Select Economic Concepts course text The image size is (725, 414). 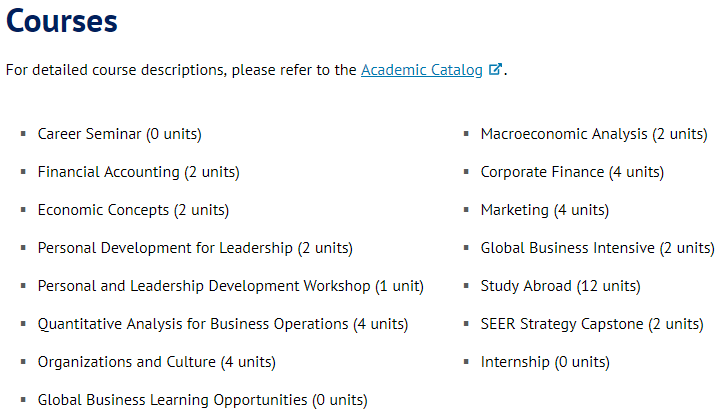coord(133,210)
